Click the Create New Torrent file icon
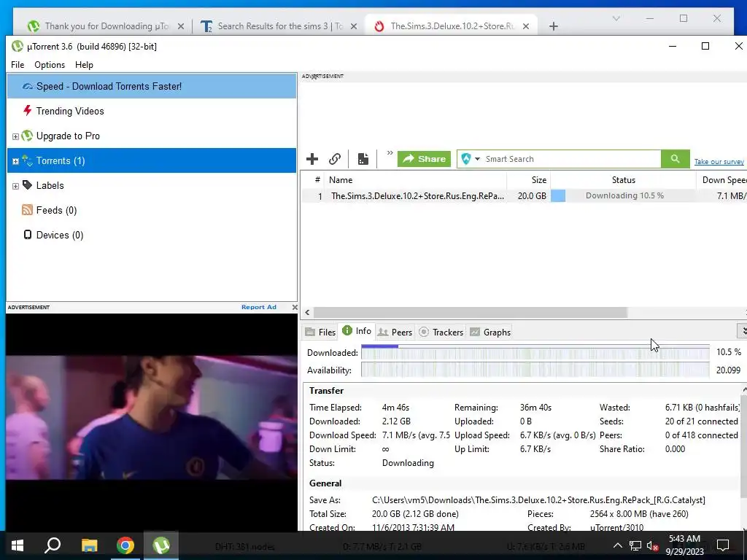The image size is (747, 560). (x=363, y=159)
